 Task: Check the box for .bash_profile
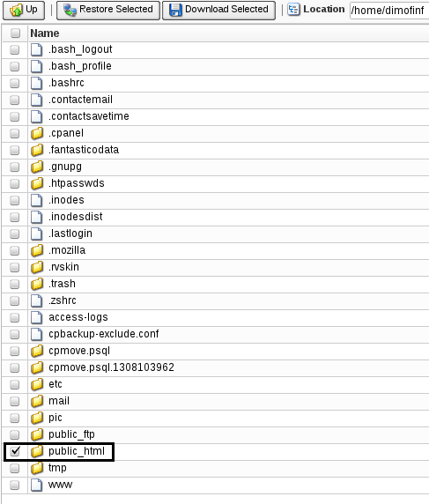14,67
